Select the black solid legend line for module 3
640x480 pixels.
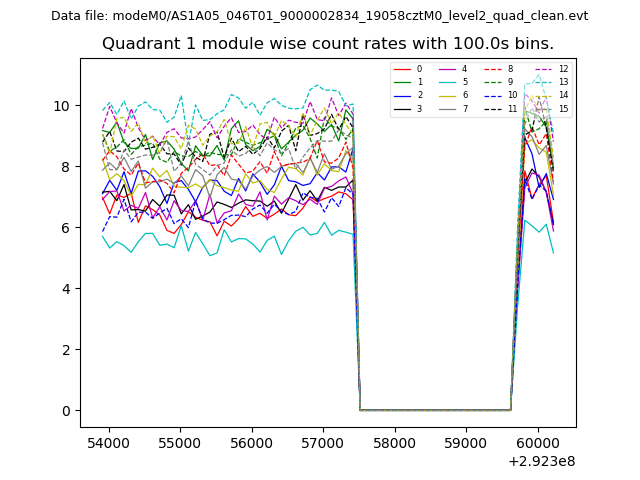tap(401, 108)
